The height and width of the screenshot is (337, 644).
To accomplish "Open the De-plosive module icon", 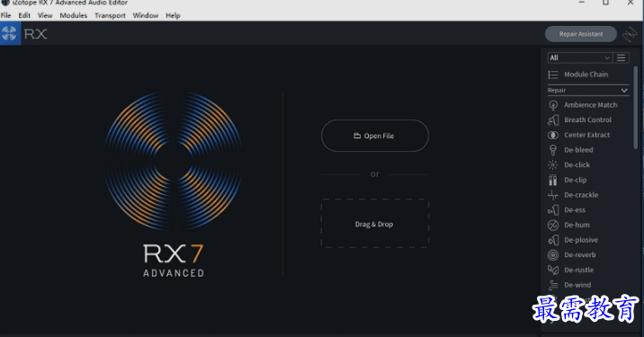I will click(x=553, y=240).
